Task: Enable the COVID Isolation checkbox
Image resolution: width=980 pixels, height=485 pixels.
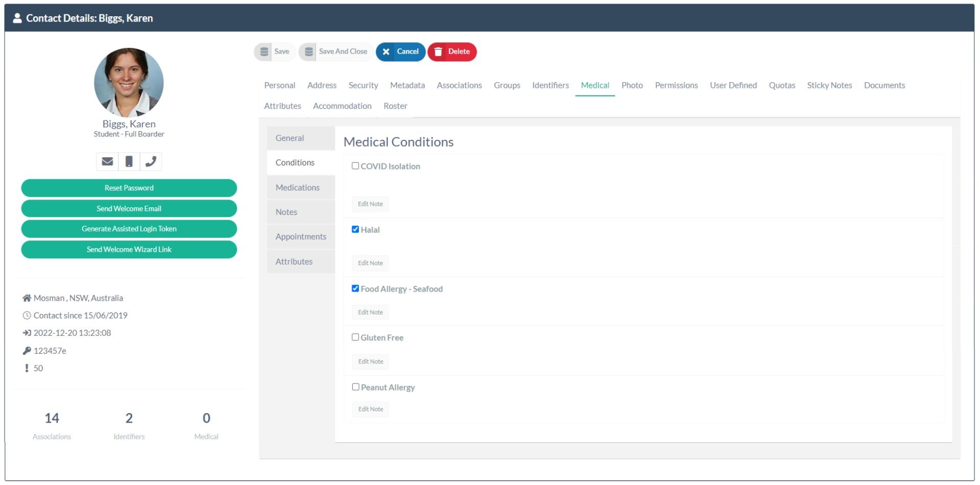Action: click(355, 166)
